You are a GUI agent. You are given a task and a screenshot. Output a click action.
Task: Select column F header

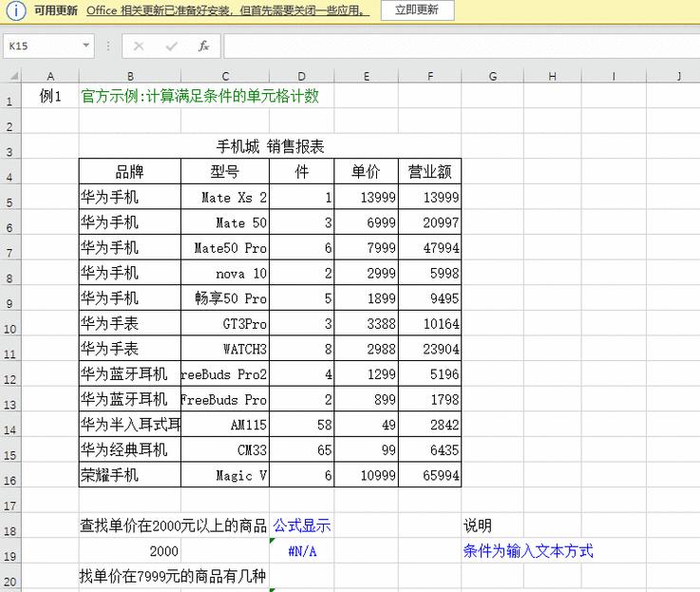pos(430,76)
